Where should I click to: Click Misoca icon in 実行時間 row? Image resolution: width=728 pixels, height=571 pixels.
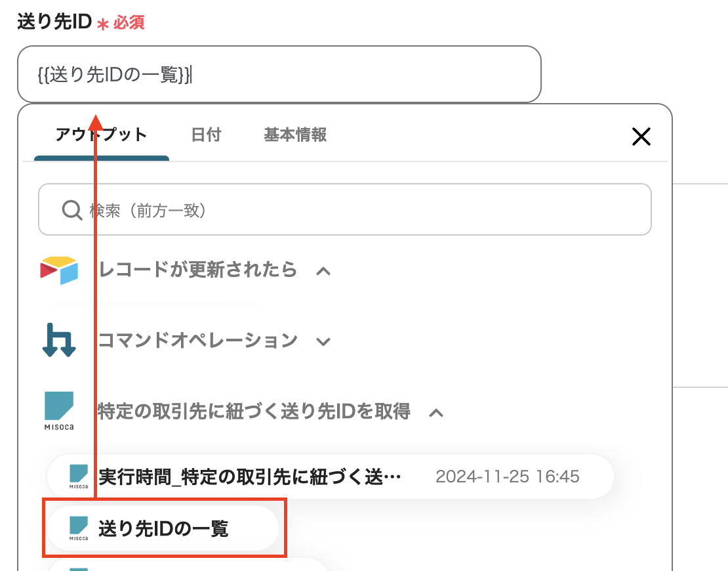click(79, 476)
